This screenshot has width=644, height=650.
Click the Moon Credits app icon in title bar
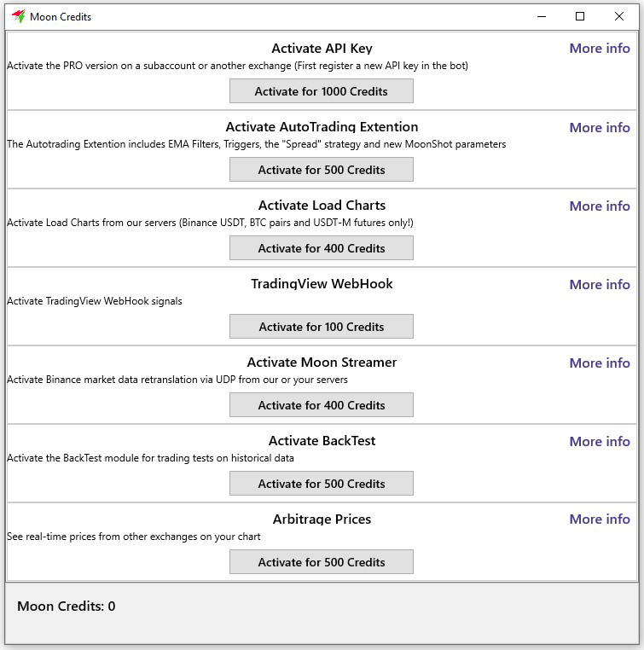[19, 16]
